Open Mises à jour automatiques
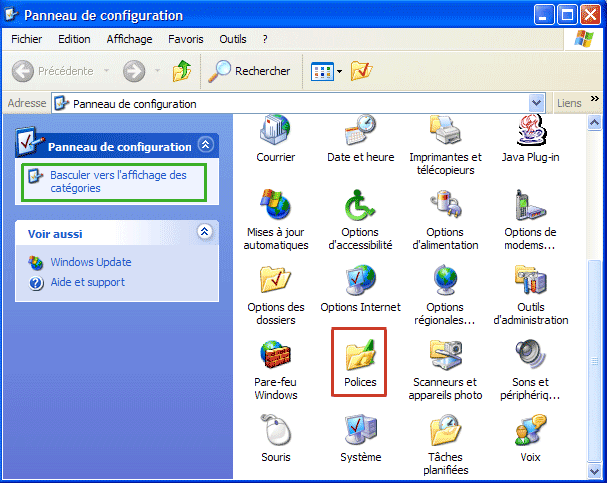607x483 pixels. click(276, 219)
